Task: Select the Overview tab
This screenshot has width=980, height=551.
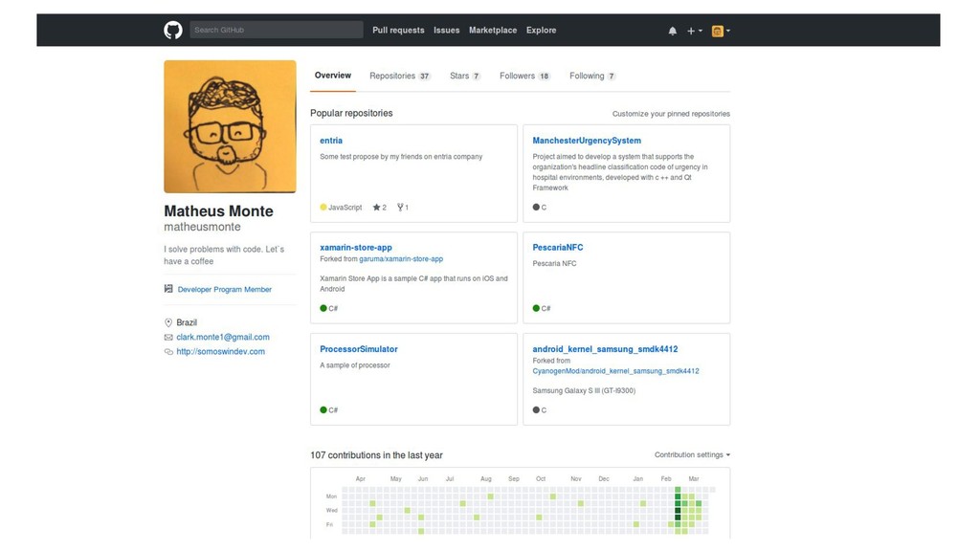Action: [x=332, y=76]
